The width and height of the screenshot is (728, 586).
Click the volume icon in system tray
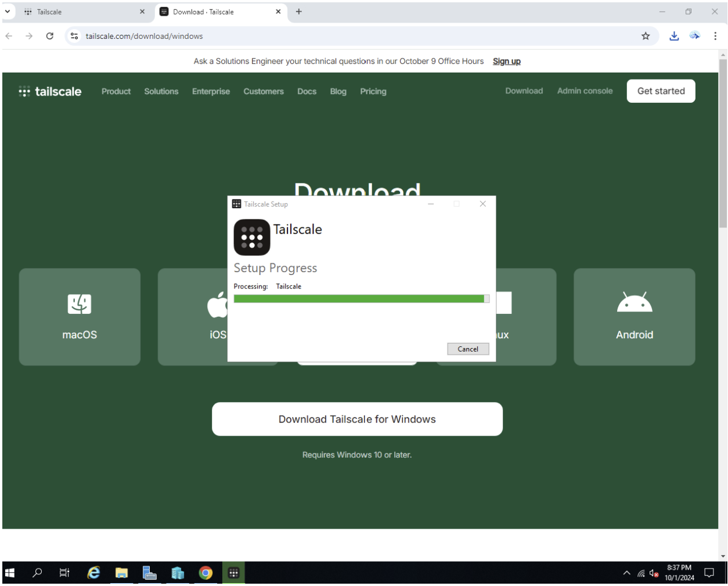click(654, 573)
